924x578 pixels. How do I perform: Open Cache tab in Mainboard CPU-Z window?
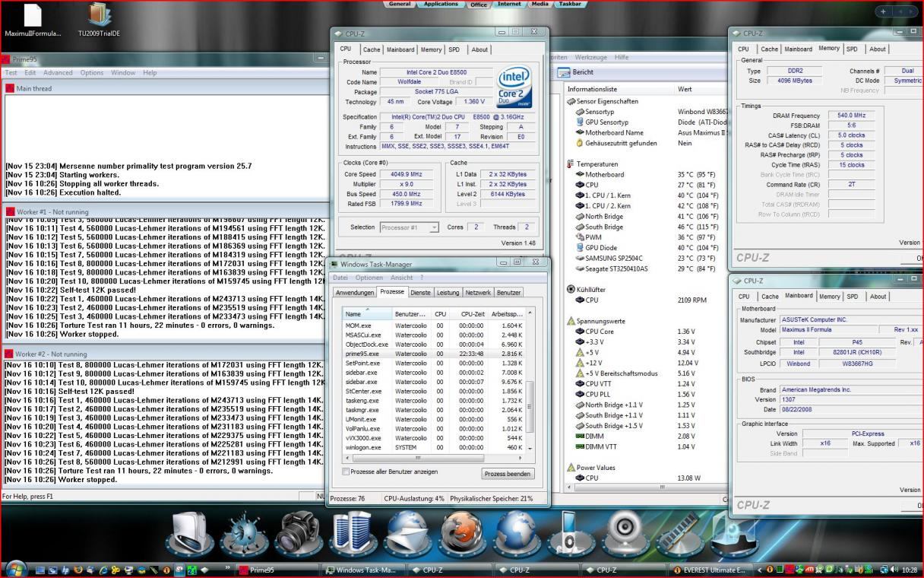(769, 297)
